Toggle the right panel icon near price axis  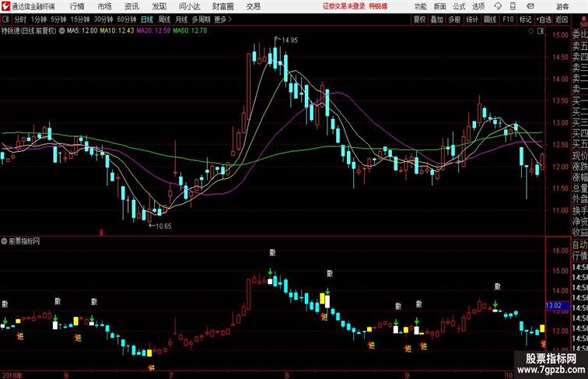click(541, 31)
